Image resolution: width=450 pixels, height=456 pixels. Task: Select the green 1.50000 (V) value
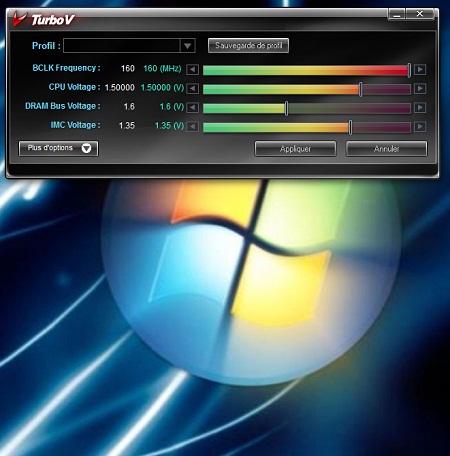[162, 88]
